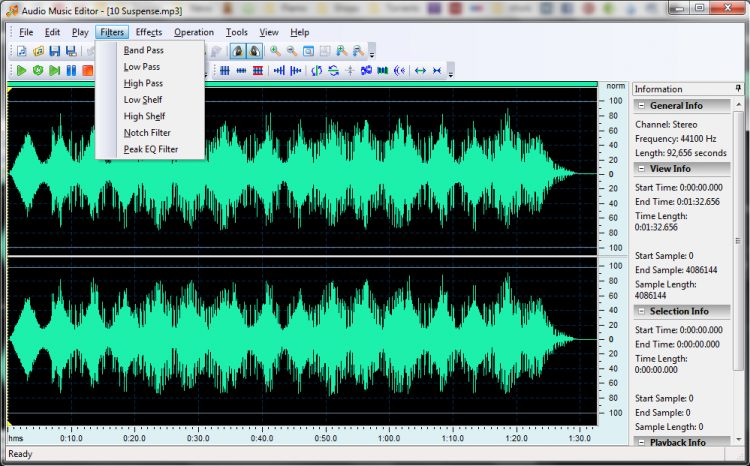Toggle pin on the Information panel
Viewport: 750px width, 466px height.
pos(738,89)
